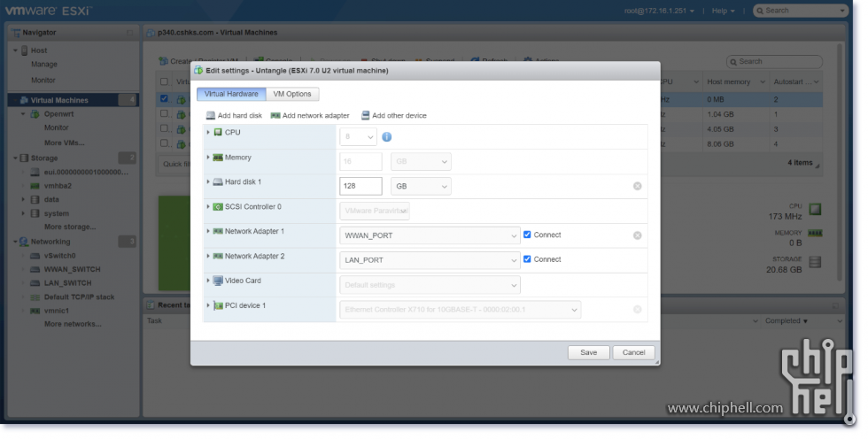
Task: Remove Network Adapter 1 via its delete icon
Action: point(637,235)
